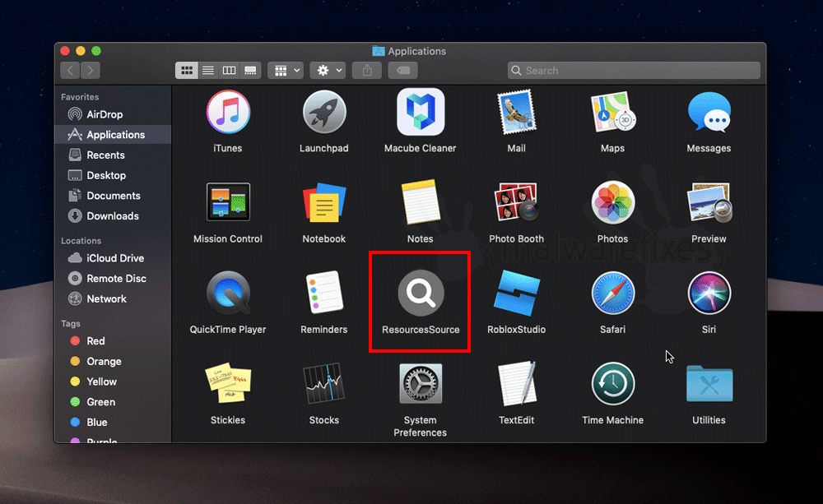Select the Messages speech bubble icon
The height and width of the screenshot is (504, 823).
coord(709,113)
